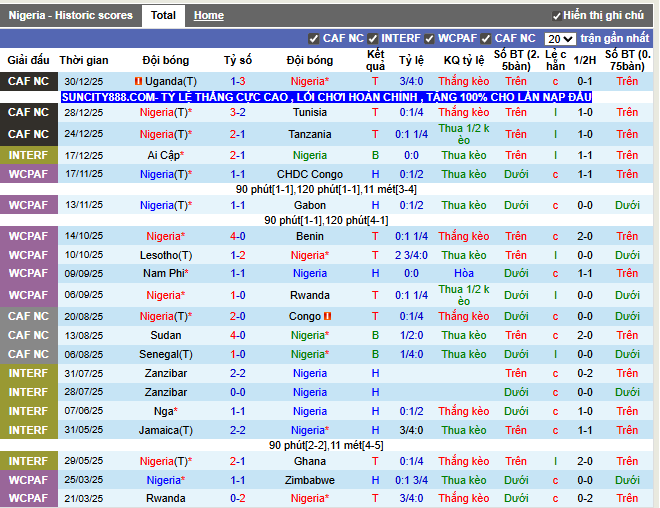Viewport: 660px width, 508px height.
Task: Click Rwanda in the 06/09/25 row
Action: 310,295
